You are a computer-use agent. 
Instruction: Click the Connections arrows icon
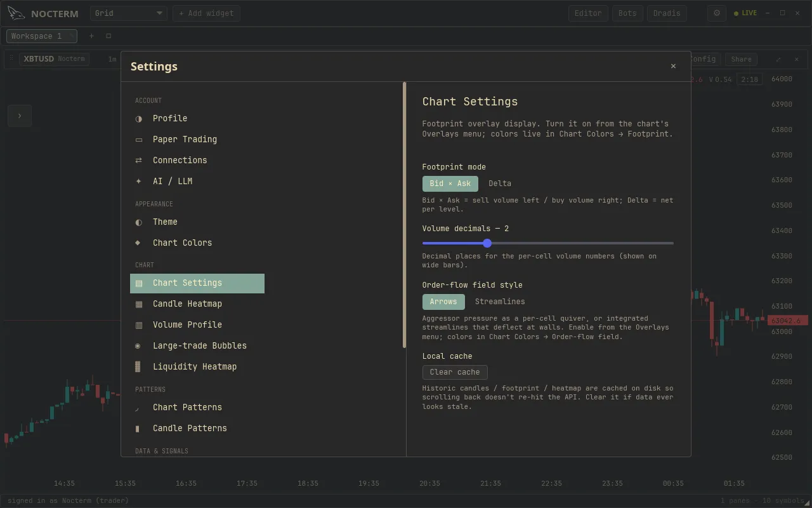coord(139,161)
